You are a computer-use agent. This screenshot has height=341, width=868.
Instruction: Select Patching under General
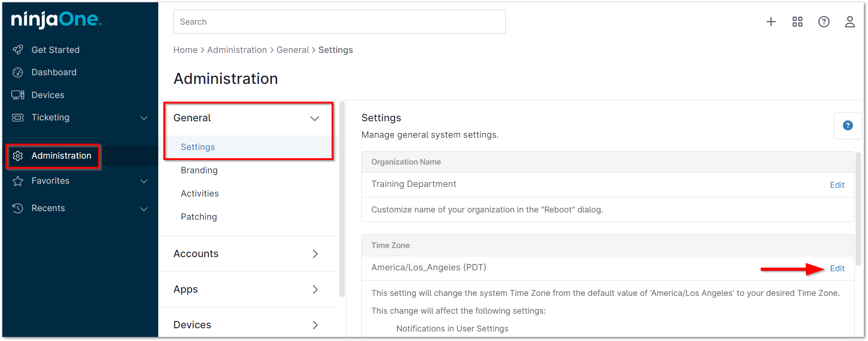[x=198, y=217]
